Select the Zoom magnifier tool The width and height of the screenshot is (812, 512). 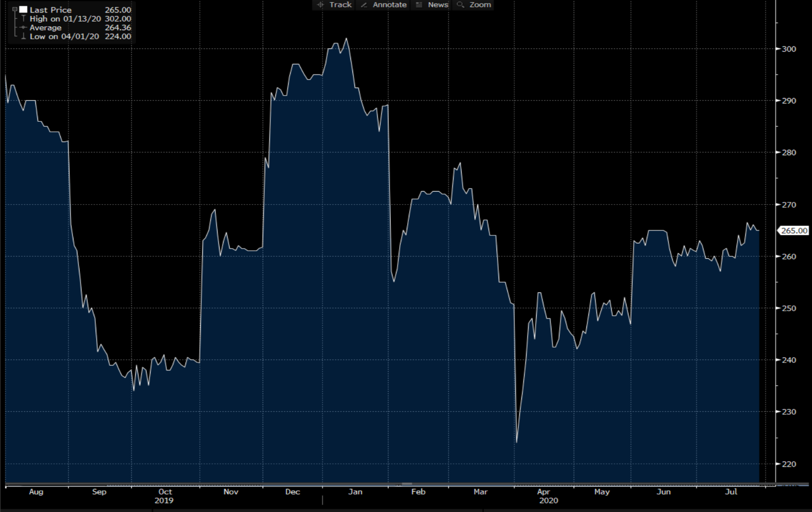tap(474, 5)
